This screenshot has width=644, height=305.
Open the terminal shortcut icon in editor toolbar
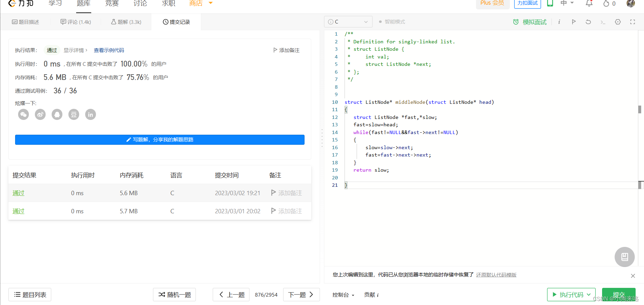[x=603, y=22]
